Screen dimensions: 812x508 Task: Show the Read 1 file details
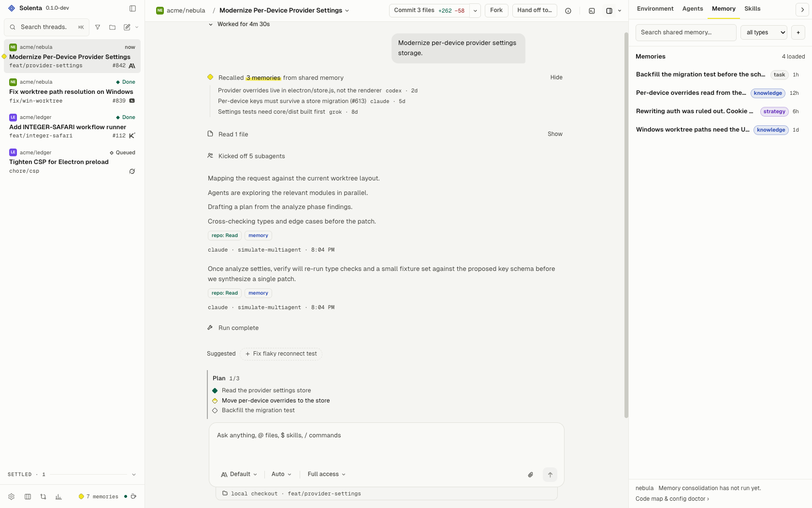tap(555, 134)
